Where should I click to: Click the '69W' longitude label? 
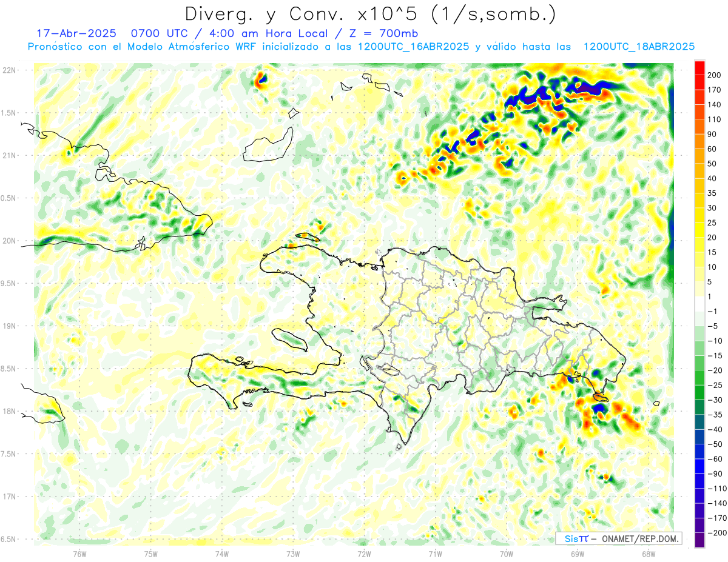pos(578,554)
